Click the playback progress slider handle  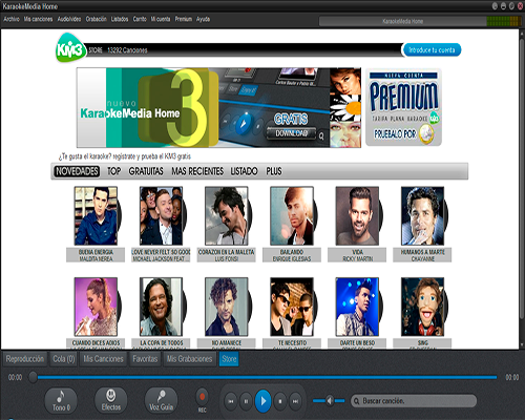point(33,377)
